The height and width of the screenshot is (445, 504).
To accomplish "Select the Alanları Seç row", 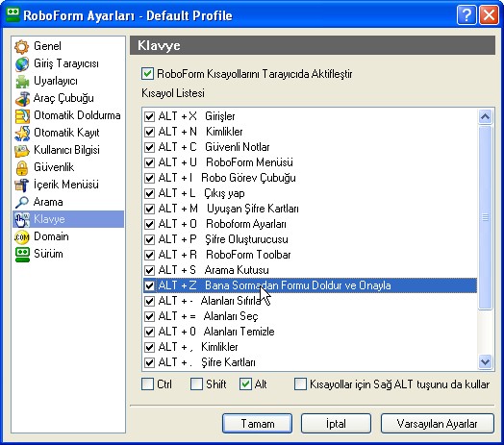I will pos(310,316).
